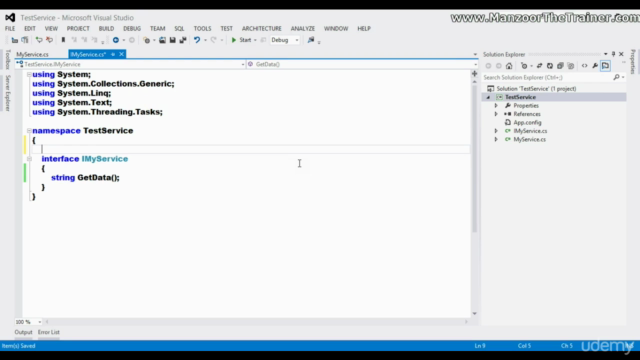Viewport: 640px width, 360px height.
Task: Click Sync with Active Document icon
Action: 540,66
